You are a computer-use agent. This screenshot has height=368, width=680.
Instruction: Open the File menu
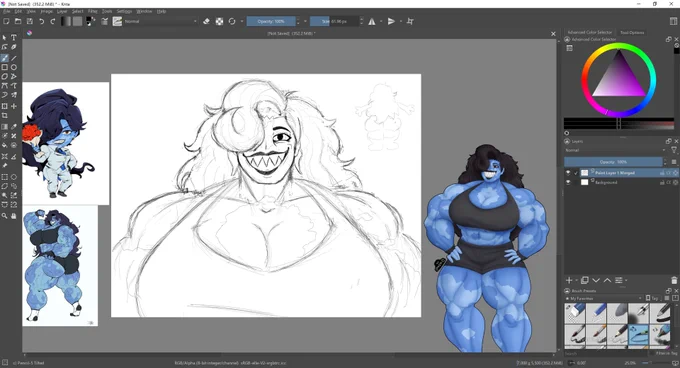coord(7,11)
